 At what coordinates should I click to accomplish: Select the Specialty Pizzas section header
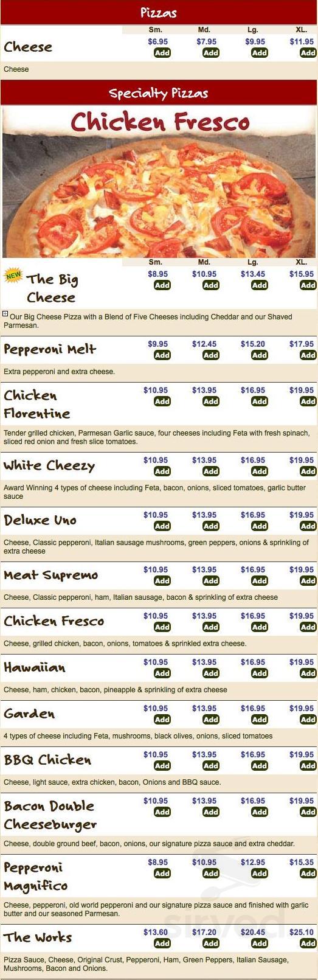click(159, 94)
